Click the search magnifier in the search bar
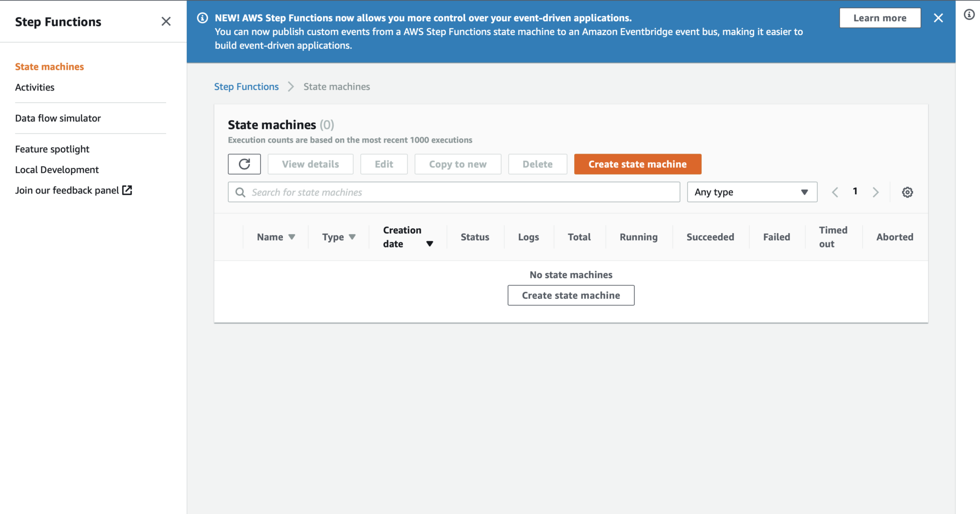Viewport: 980px width, 514px height. click(x=241, y=192)
